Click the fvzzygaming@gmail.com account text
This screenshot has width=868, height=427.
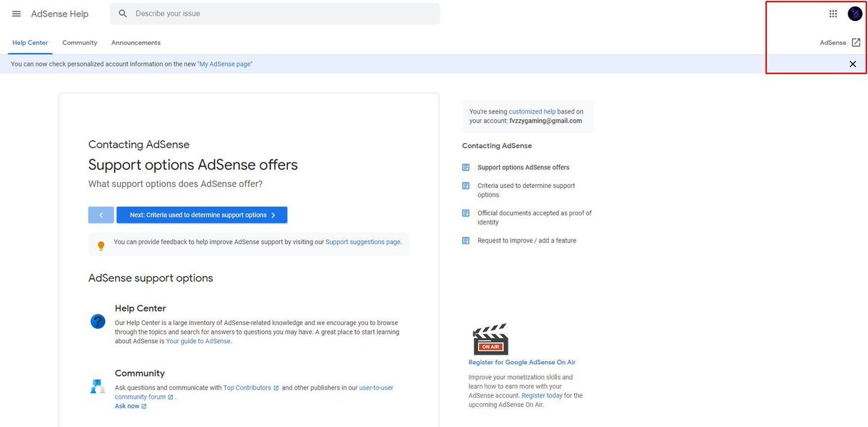click(x=545, y=121)
